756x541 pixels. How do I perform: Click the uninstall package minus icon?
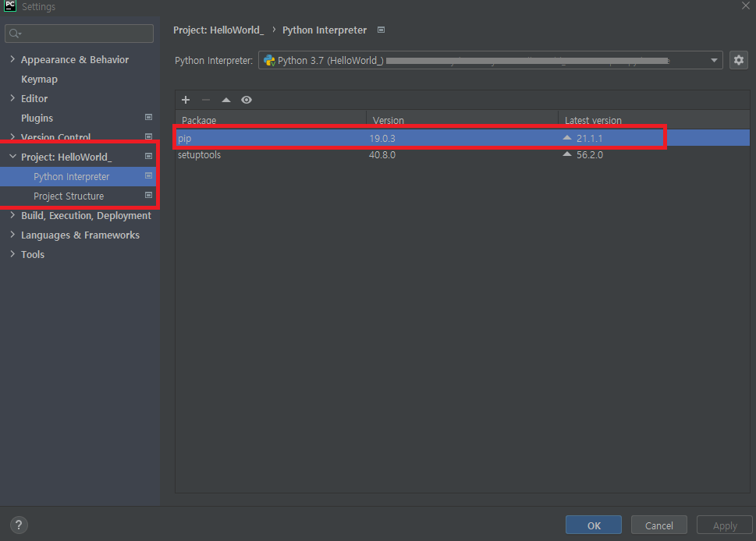click(206, 100)
